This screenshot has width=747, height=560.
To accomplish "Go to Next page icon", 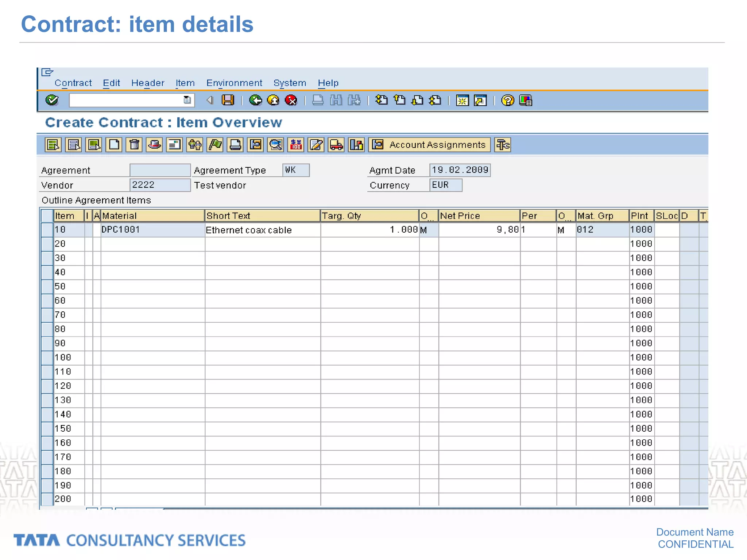I will 417,100.
